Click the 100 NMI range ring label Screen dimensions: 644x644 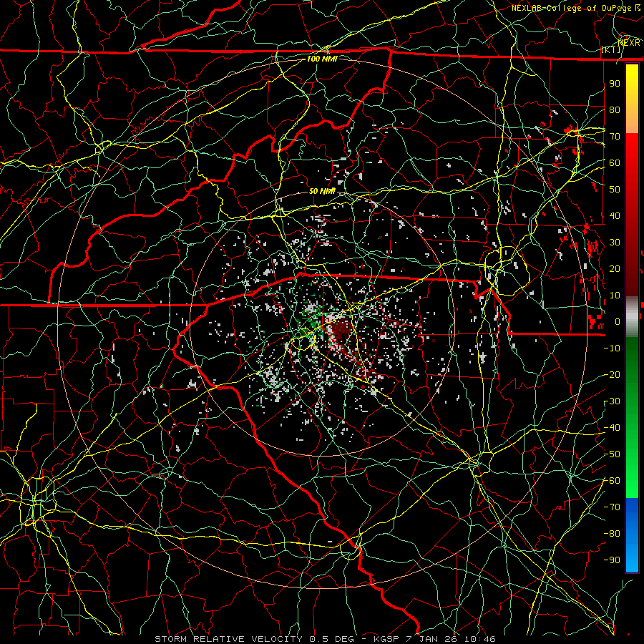(322, 59)
